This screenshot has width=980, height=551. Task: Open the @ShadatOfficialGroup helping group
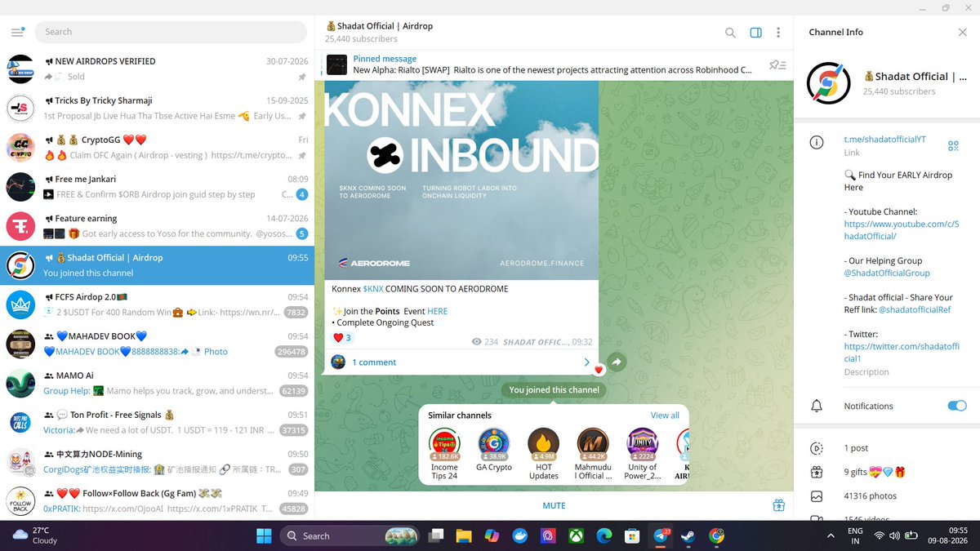click(x=886, y=273)
